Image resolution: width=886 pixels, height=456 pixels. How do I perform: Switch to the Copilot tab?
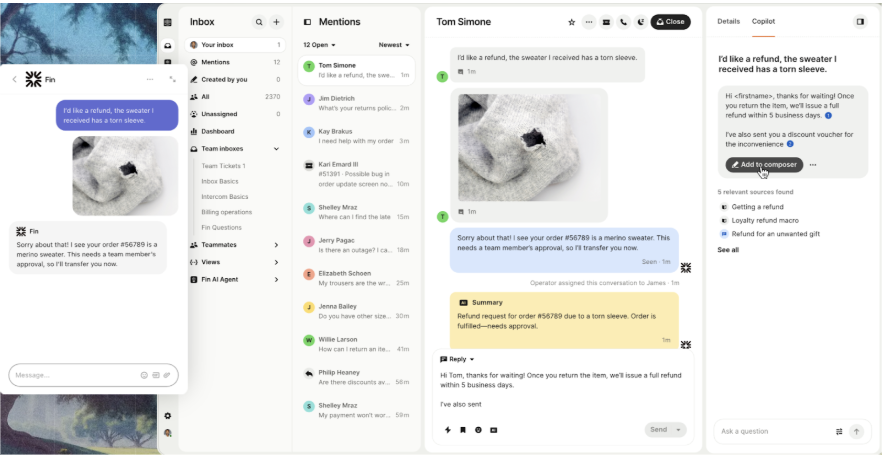(x=763, y=21)
